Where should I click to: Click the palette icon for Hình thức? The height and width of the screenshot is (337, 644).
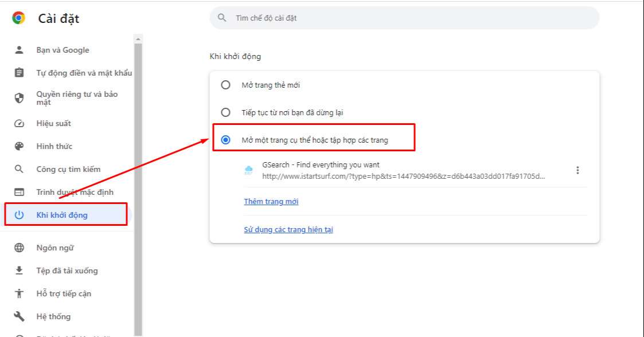pos(19,146)
